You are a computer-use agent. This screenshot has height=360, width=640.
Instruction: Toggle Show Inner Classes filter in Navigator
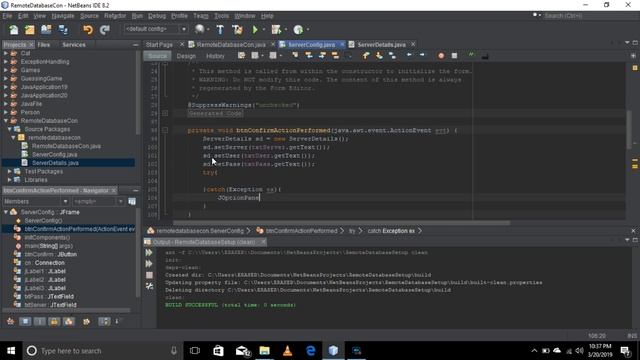(x=69, y=322)
